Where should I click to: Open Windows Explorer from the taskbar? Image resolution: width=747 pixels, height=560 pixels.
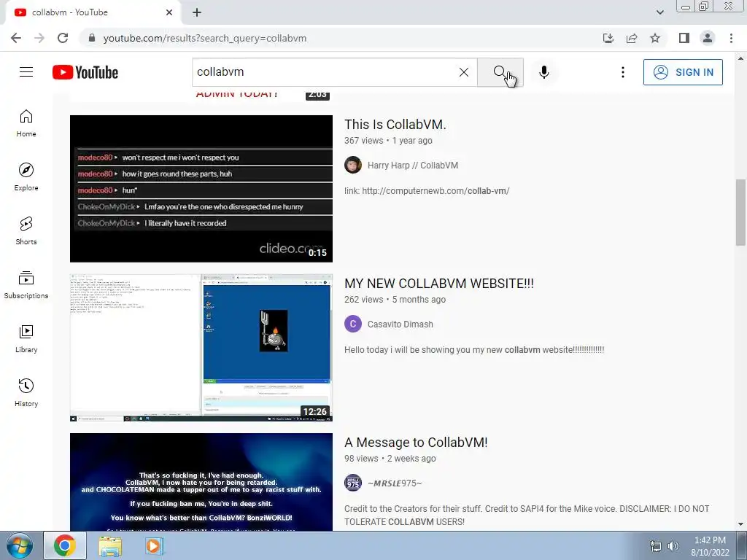[x=110, y=545]
